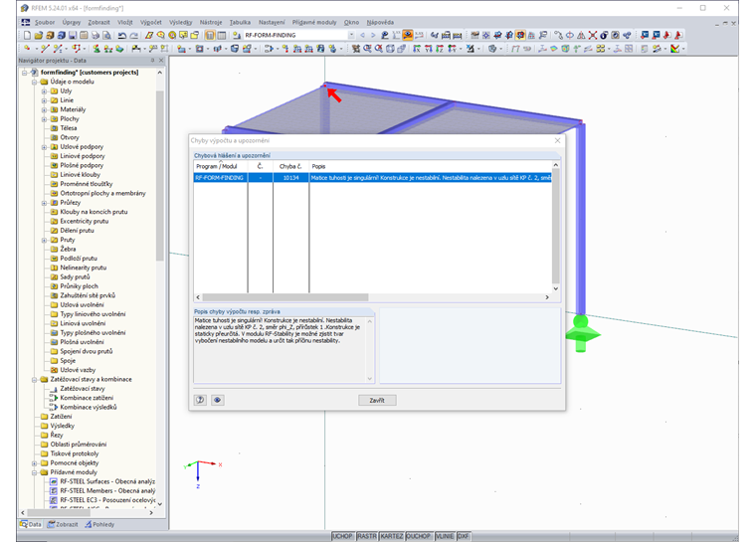Expand the Uzly tree node
This screenshot has width=756, height=542.
[x=44, y=91]
